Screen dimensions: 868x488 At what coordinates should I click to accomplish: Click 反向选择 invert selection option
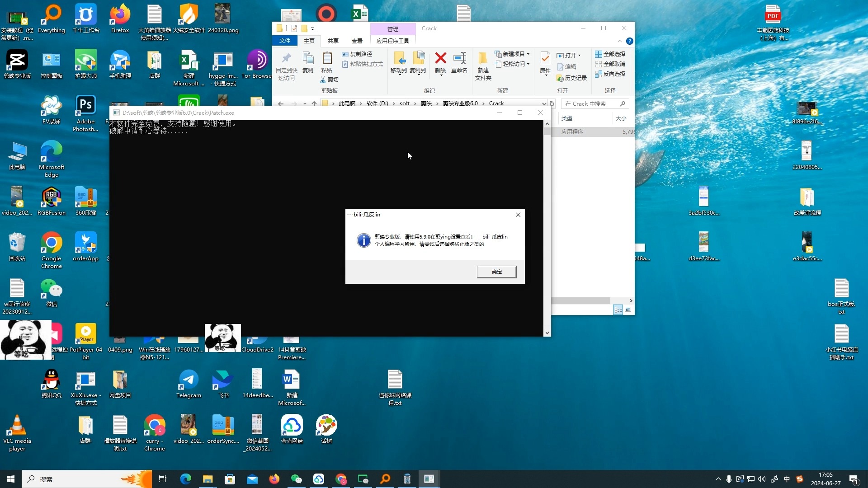(610, 74)
